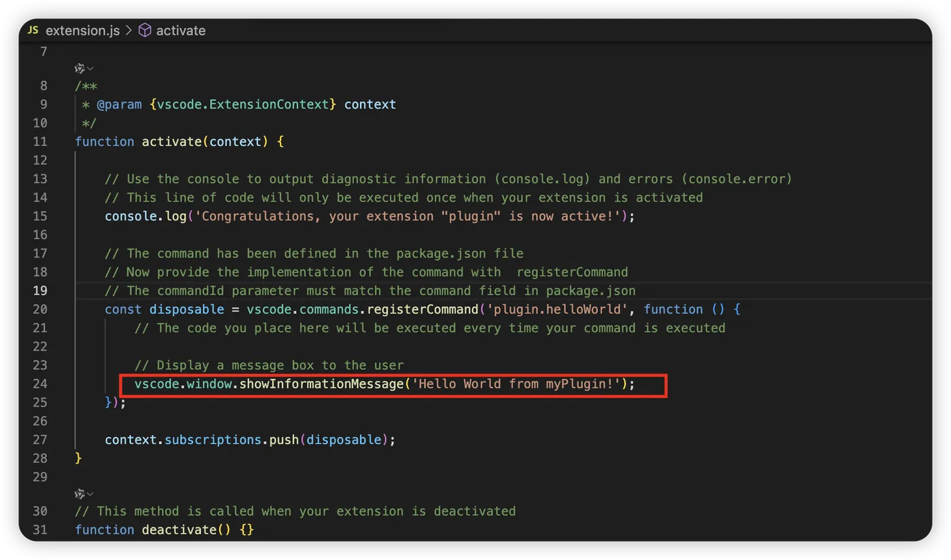This screenshot has height=560, width=951.
Task: Click line number 24 in the gutter
Action: point(40,384)
